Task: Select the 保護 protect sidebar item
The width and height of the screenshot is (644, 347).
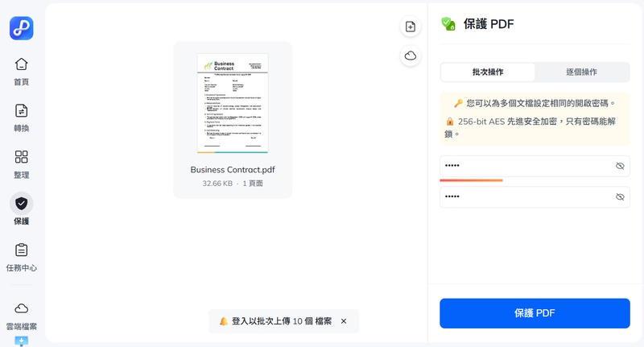Action: click(x=22, y=209)
